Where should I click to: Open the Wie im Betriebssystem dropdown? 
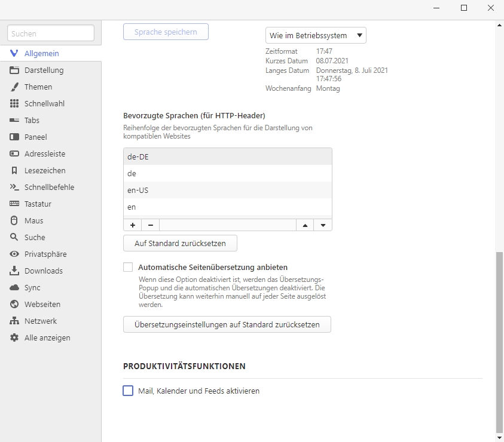coord(316,35)
